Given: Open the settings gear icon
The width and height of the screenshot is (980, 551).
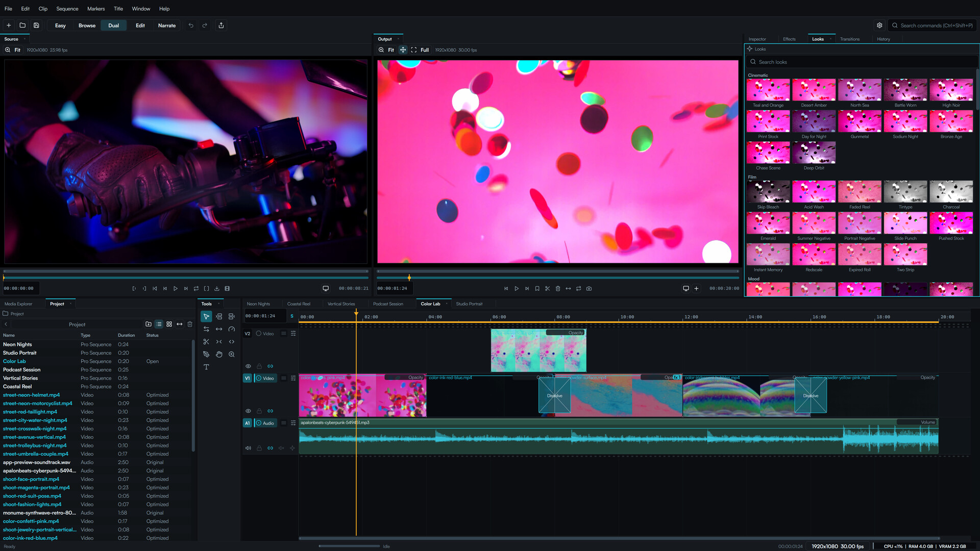Looking at the screenshot, I should click(x=879, y=25).
